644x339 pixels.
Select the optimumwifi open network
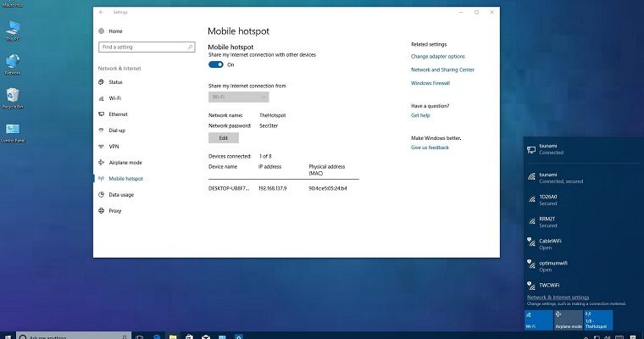pos(583,267)
